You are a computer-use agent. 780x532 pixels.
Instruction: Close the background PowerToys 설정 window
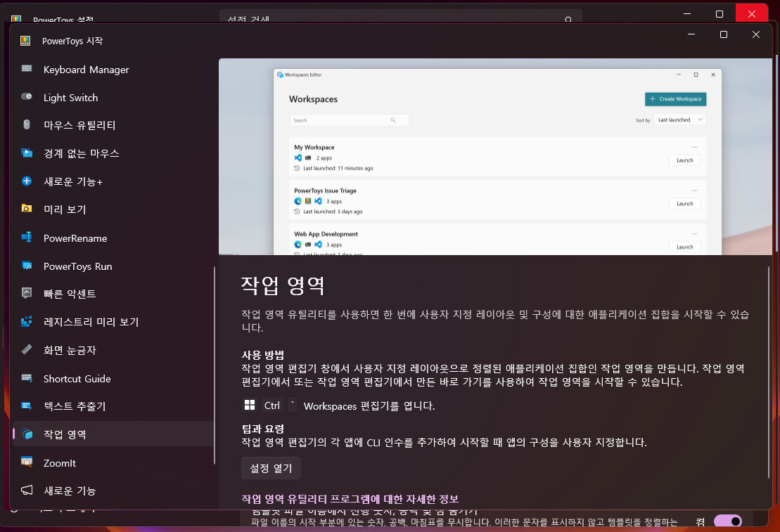coord(752,13)
